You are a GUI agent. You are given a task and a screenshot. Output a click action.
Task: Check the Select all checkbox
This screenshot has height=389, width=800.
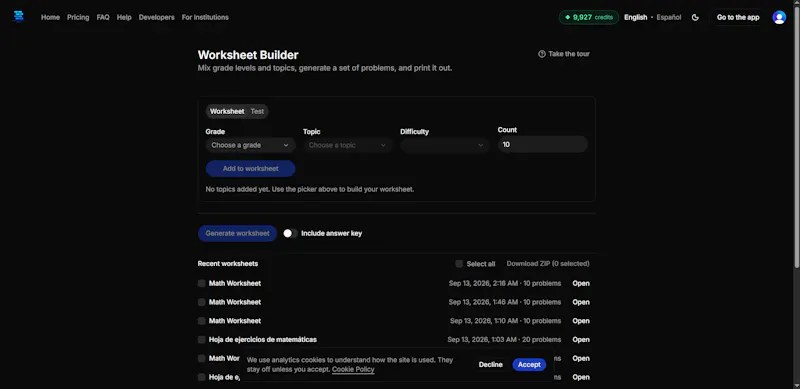pos(459,264)
